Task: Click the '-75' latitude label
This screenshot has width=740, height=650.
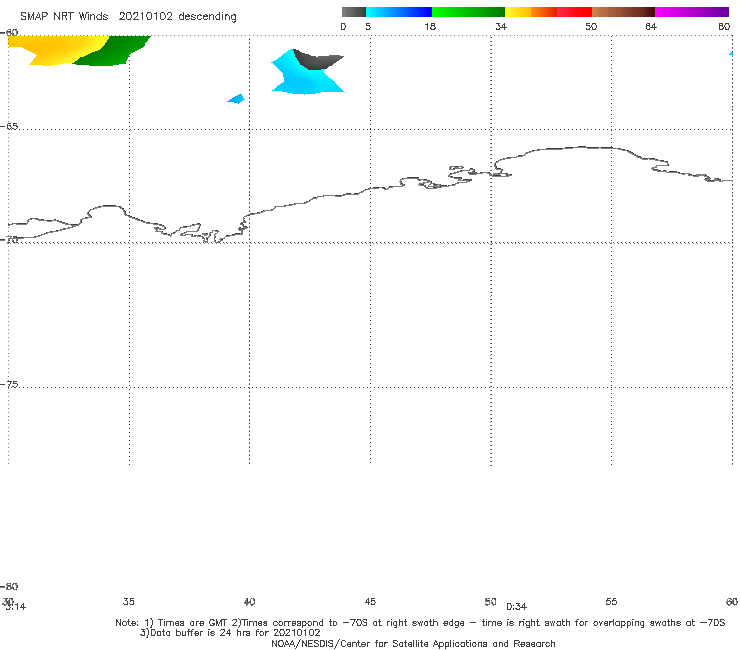Action: (x=10, y=384)
